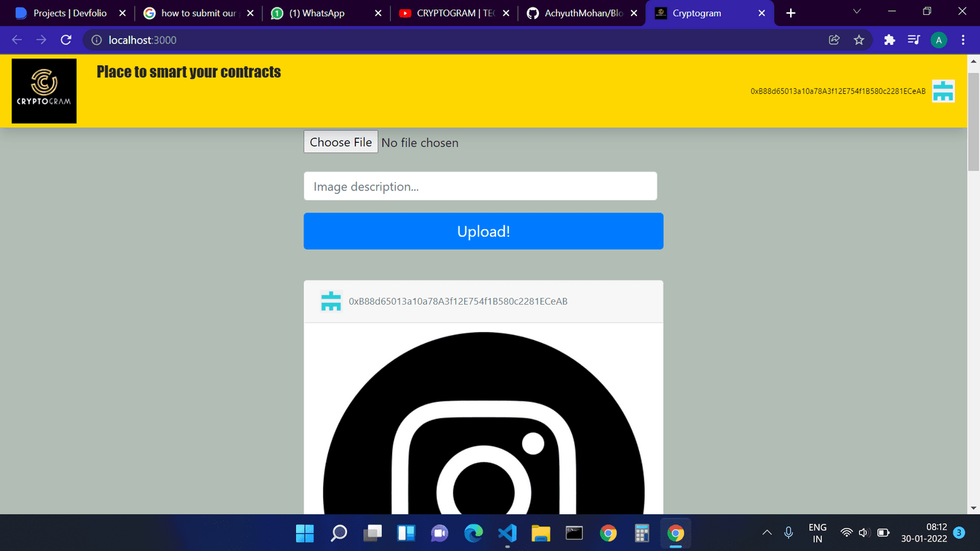This screenshot has height=551, width=980.
Task: Open a new browser tab
Action: (791, 13)
